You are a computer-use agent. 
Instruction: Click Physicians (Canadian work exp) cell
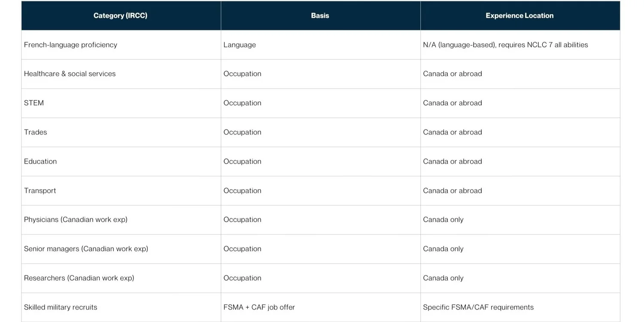tap(121, 220)
